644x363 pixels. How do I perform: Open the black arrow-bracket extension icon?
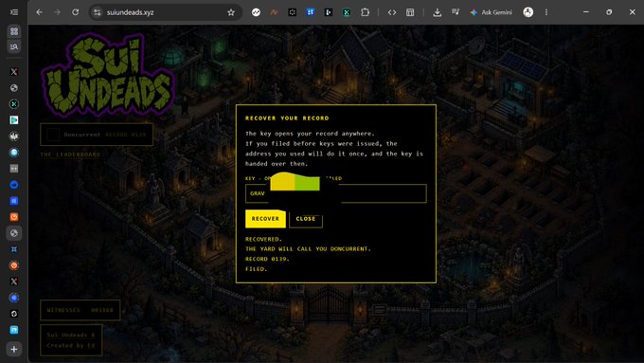[329, 12]
